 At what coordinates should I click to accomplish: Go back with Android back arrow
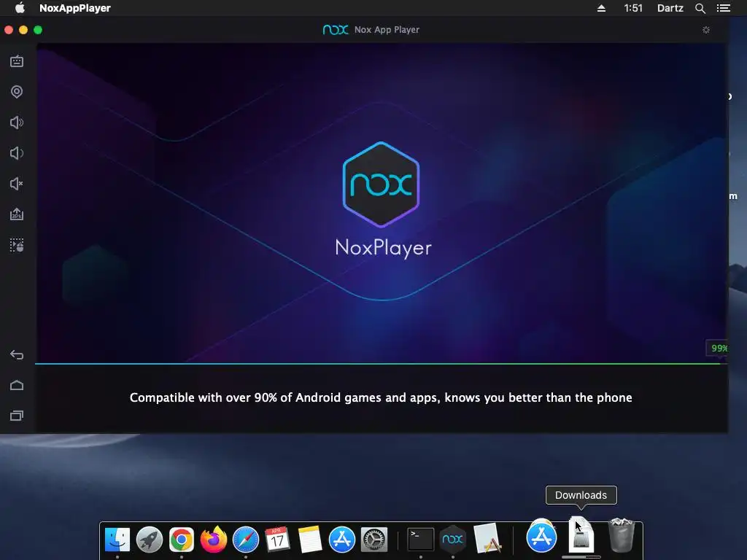click(x=17, y=355)
